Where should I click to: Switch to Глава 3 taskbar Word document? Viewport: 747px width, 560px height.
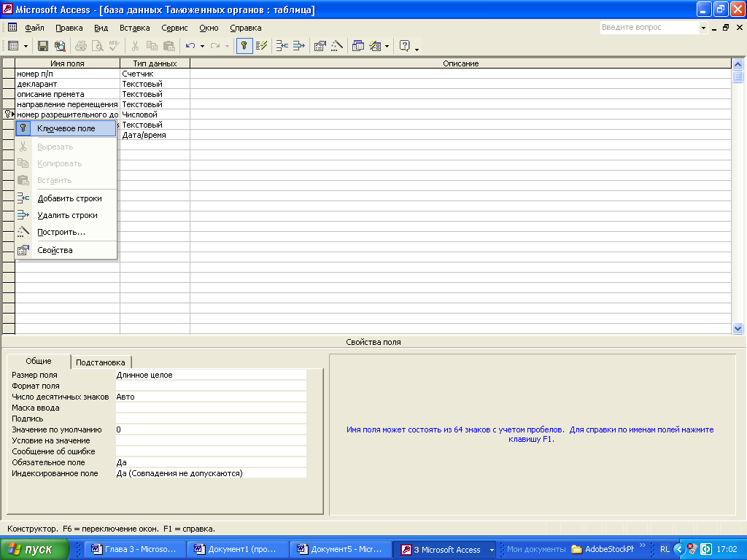134,549
